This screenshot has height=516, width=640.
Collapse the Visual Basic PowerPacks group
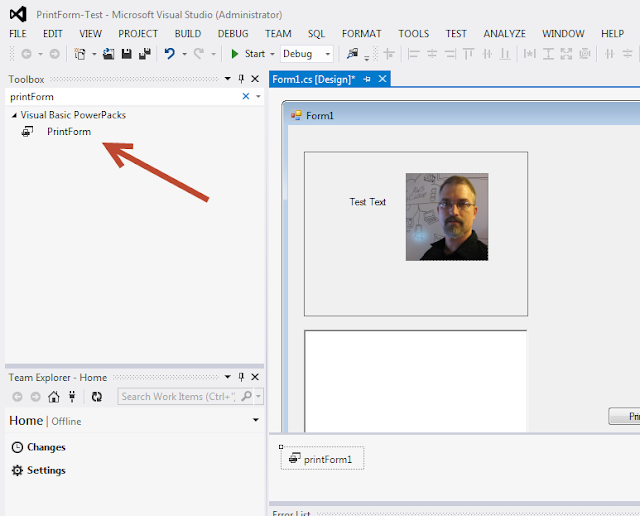14,116
